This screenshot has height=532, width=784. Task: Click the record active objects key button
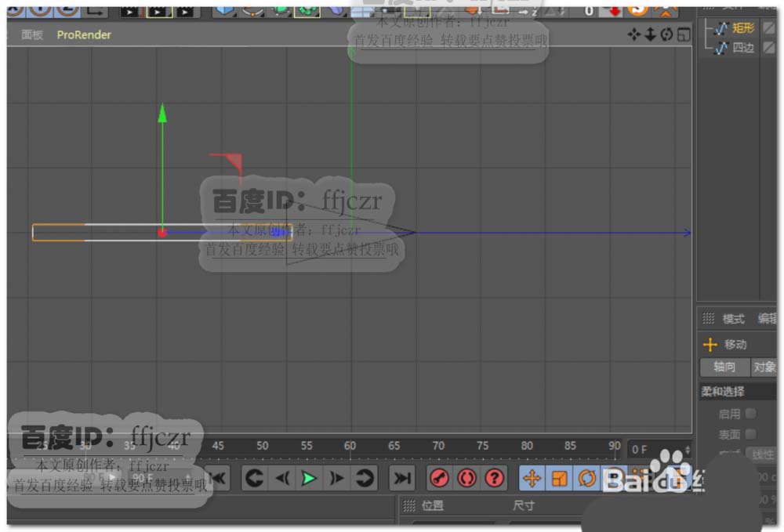click(440, 478)
